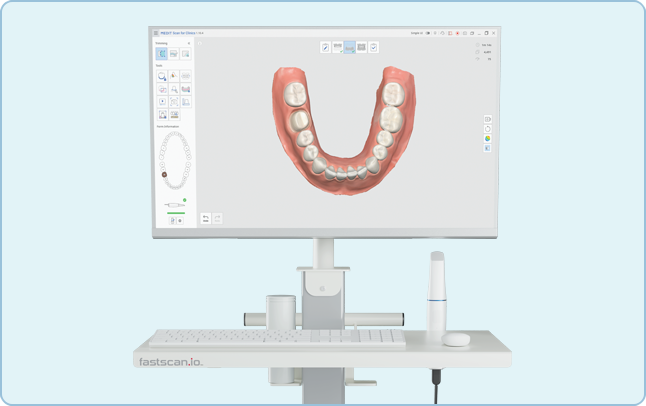Click the lasso selection tool under Tools
Image resolution: width=646 pixels, height=406 pixels.
pyautogui.click(x=161, y=76)
